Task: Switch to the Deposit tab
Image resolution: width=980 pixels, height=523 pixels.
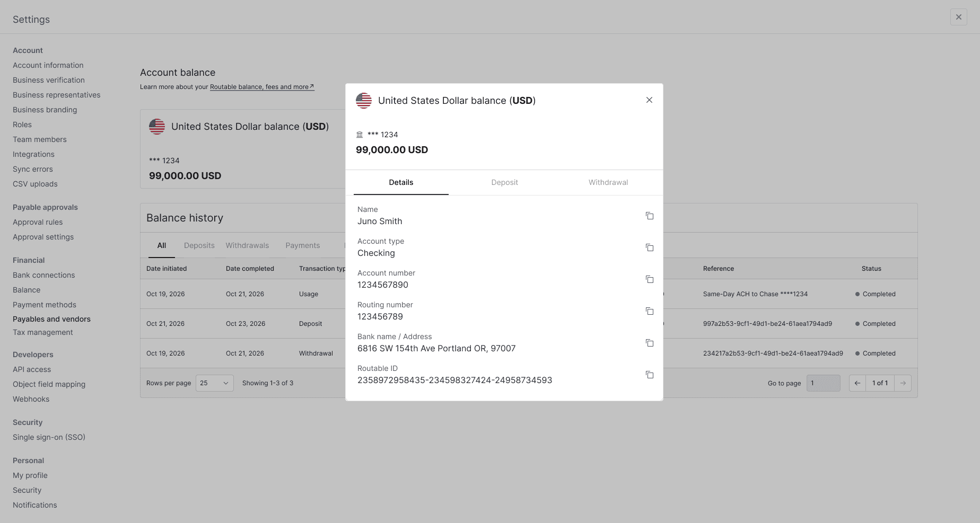Action: pos(504,182)
